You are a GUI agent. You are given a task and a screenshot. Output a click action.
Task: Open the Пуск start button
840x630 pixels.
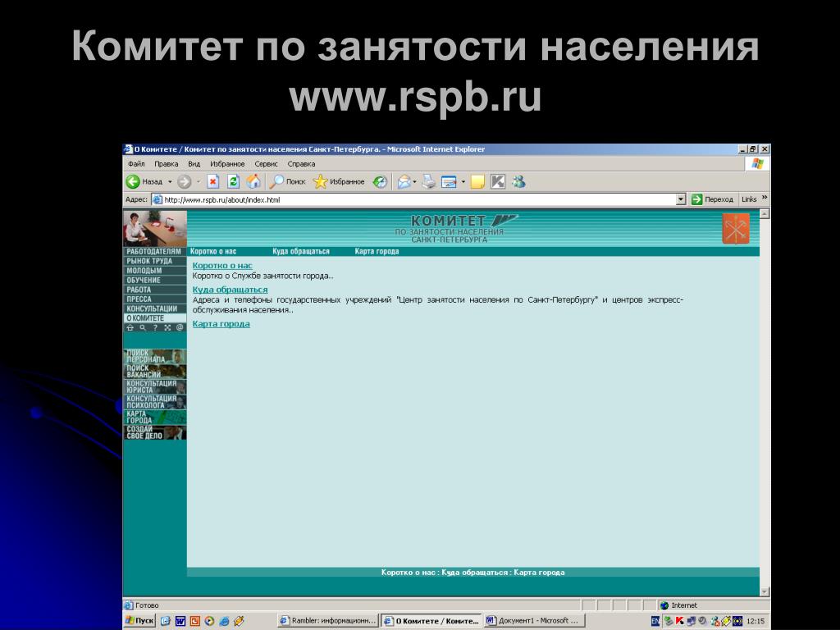(139, 620)
